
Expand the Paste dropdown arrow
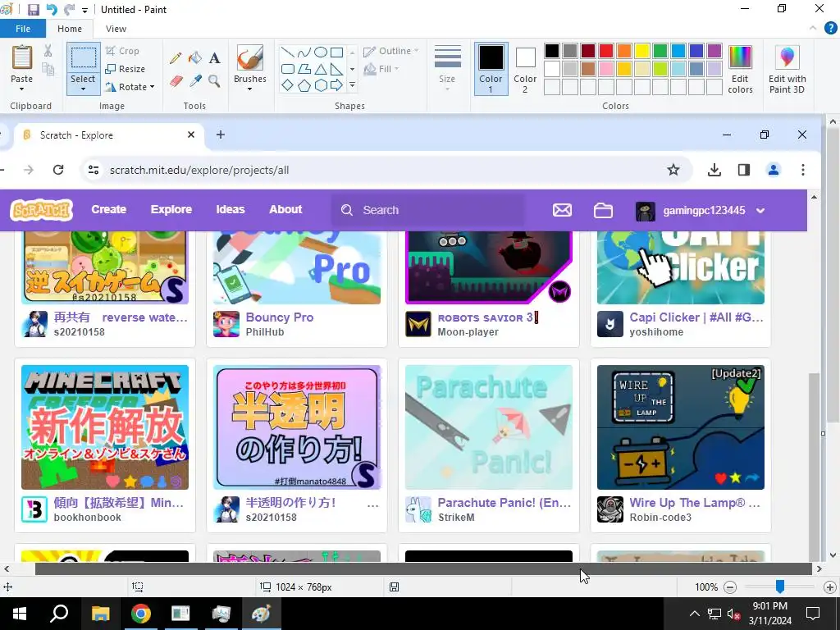[x=22, y=89]
